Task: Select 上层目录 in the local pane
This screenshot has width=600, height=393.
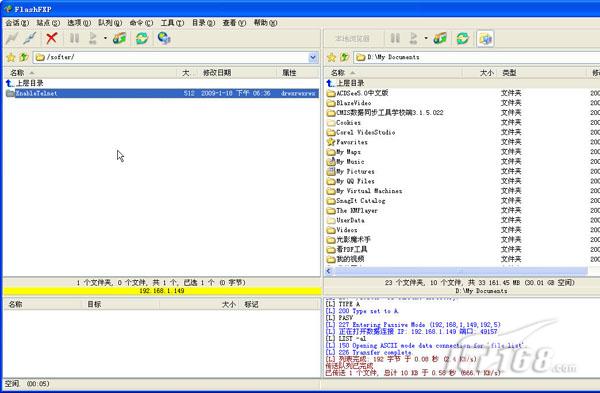Action: pyautogui.click(x=345, y=83)
